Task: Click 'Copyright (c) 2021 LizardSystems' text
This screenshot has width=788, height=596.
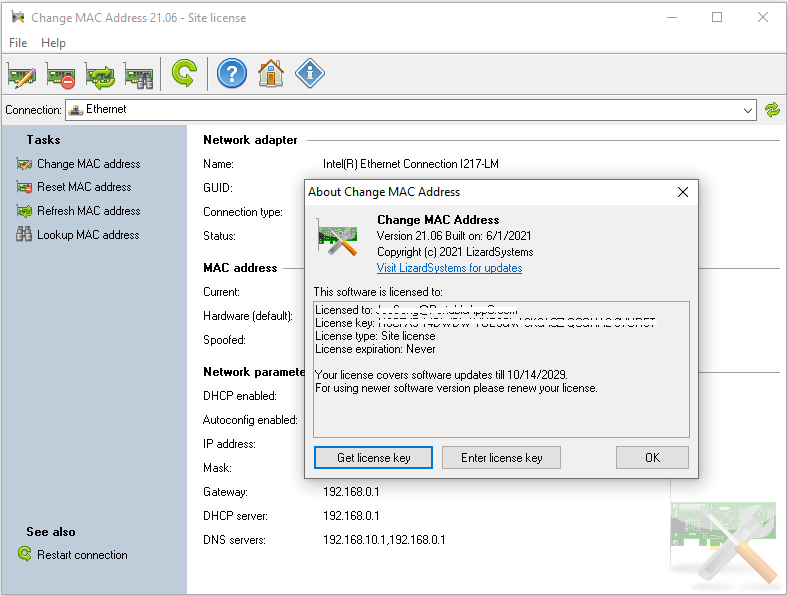Action: pos(455,252)
